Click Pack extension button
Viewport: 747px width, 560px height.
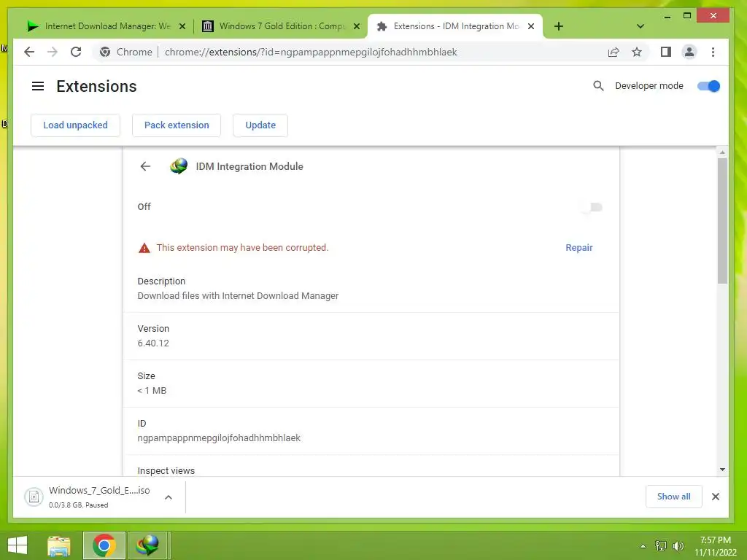[x=177, y=125]
